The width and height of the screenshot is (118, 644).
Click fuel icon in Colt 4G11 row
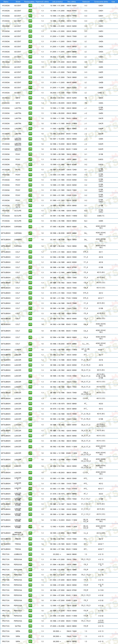tap(30, 252)
